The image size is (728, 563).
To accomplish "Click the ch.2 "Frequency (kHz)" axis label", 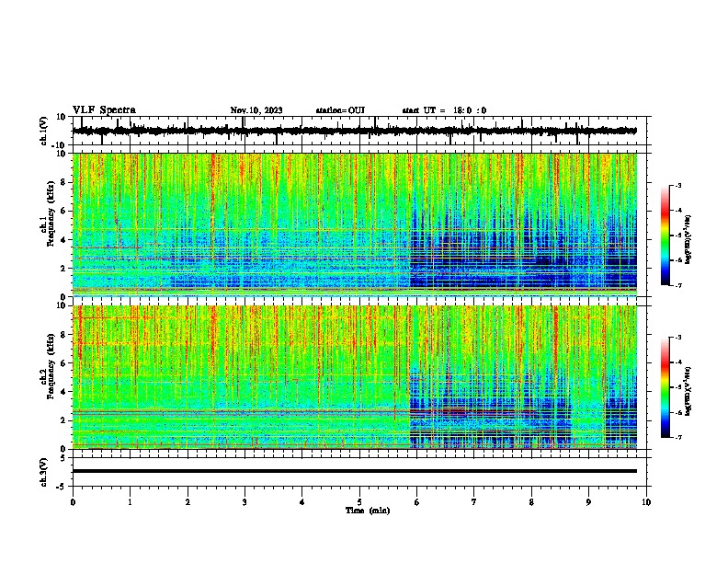I will [x=51, y=366].
